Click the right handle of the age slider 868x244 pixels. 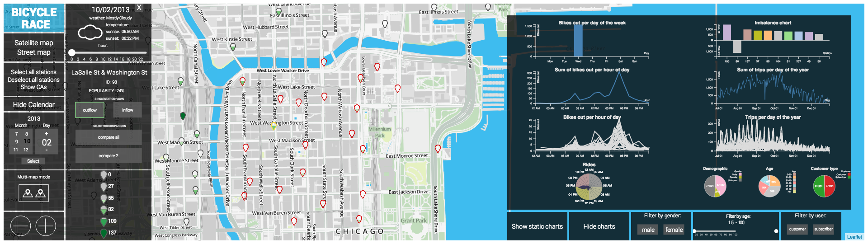pyautogui.click(x=776, y=231)
